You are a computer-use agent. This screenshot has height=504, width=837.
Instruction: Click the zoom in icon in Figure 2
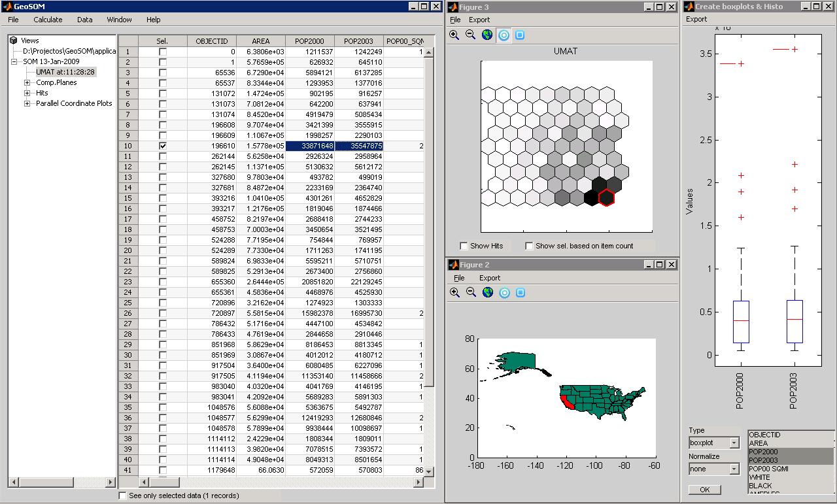455,293
